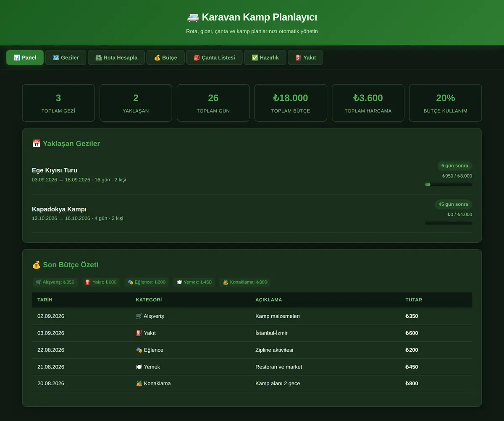Viewport: 504px width, 421px height.
Task: Open the Çanta Listesi tab
Action: point(214,58)
